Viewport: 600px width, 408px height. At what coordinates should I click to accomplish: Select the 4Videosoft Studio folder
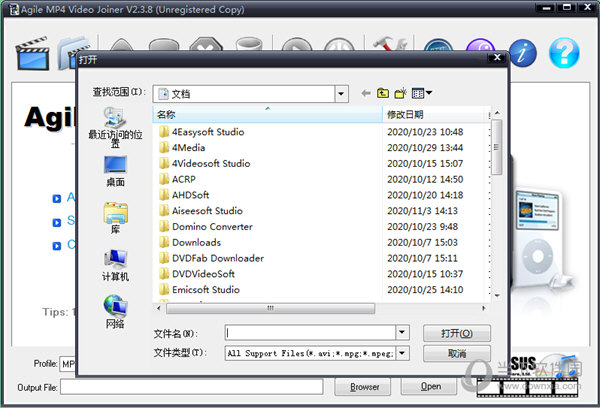point(205,163)
